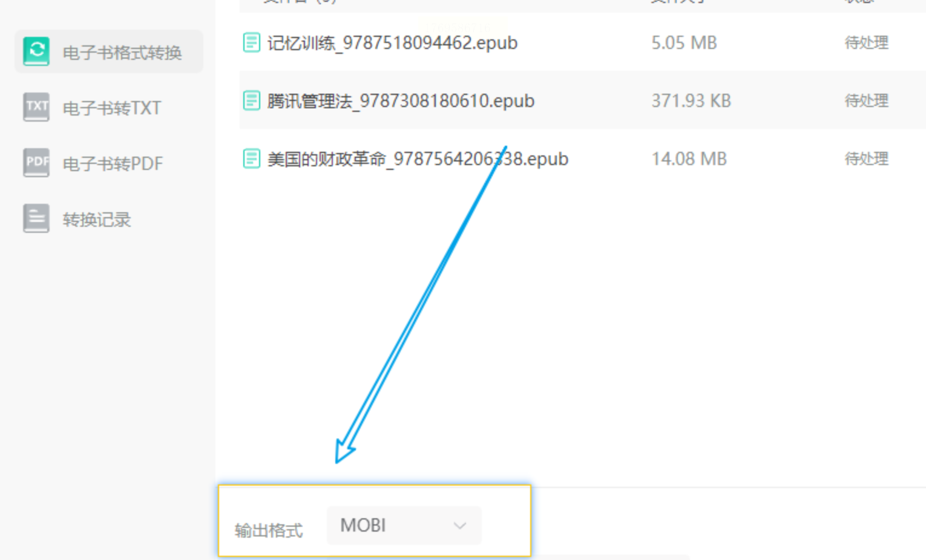
Task: Click file icon beside 腾讯管理法 epub
Action: pos(252,100)
